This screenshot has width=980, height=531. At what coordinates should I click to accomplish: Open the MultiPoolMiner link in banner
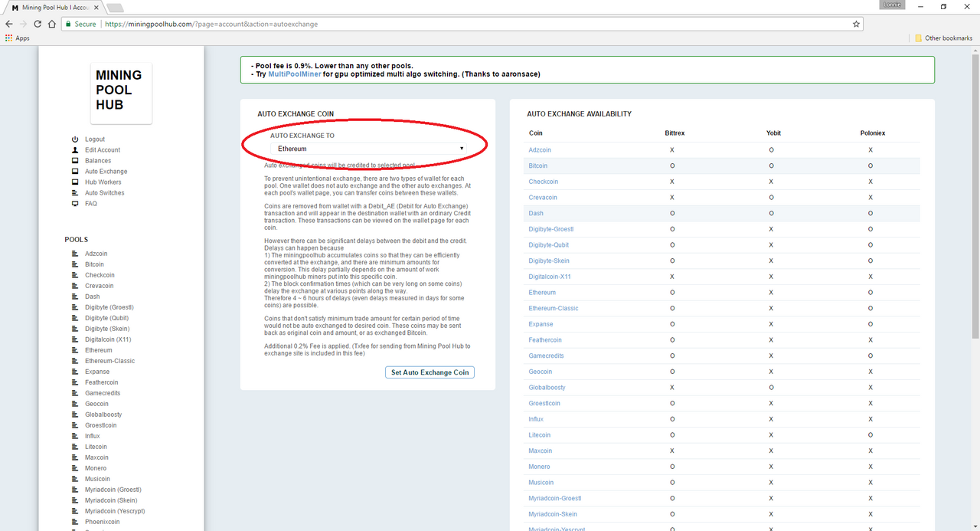(294, 74)
